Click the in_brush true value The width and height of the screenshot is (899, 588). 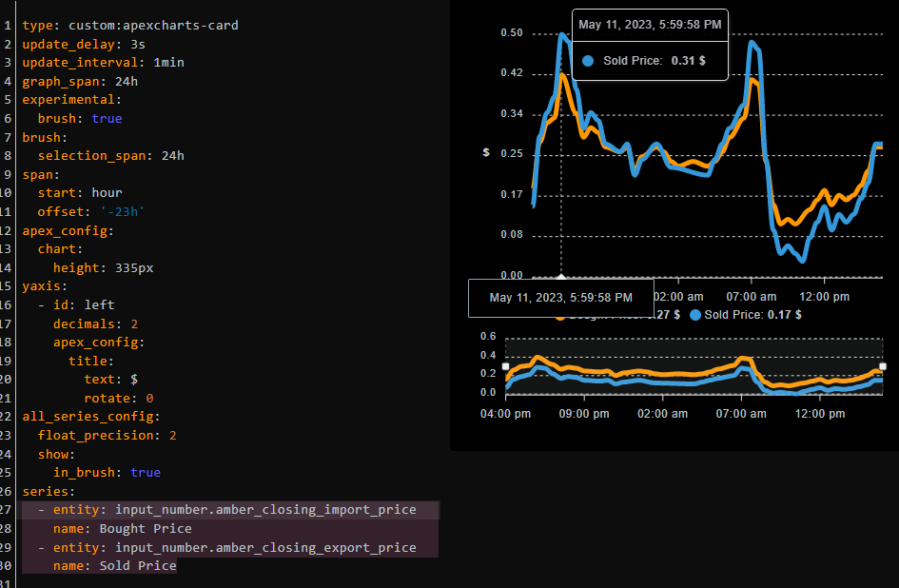(x=146, y=472)
